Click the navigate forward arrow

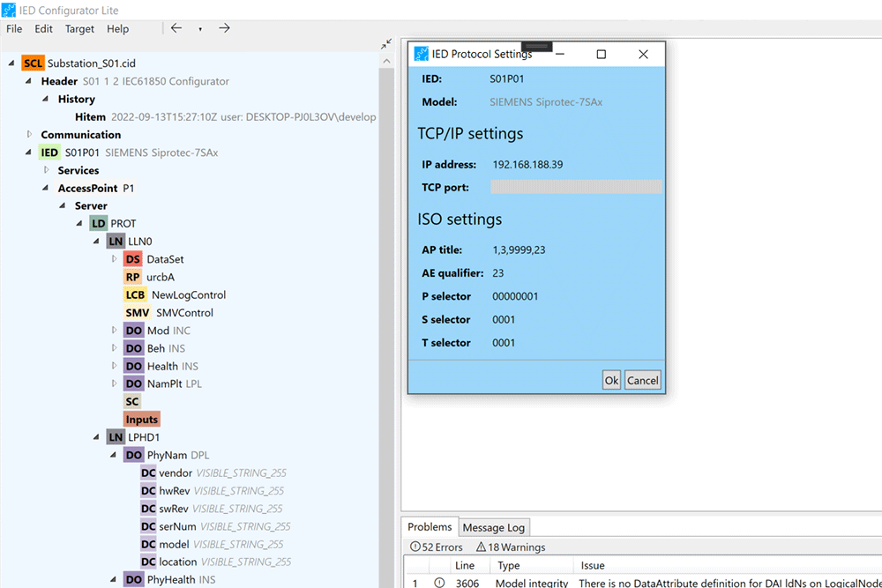[x=224, y=28]
